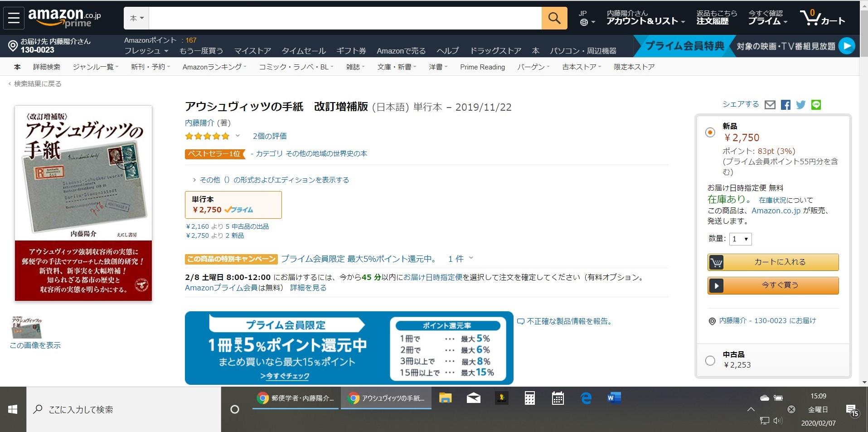Click the カートに入れる button
868x432 pixels.
[773, 262]
